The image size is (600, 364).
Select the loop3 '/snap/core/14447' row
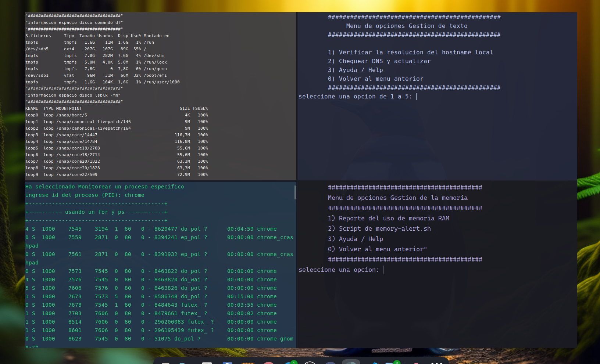(117, 135)
